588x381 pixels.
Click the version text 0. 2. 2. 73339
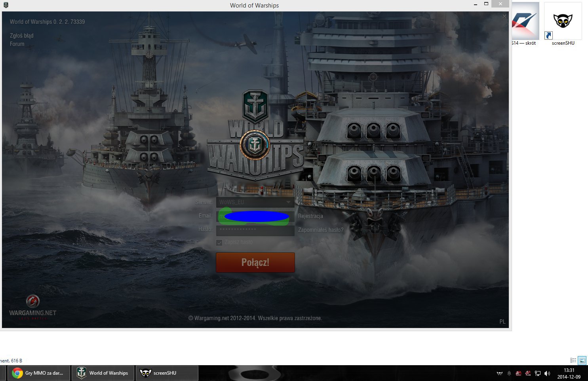tap(69, 22)
